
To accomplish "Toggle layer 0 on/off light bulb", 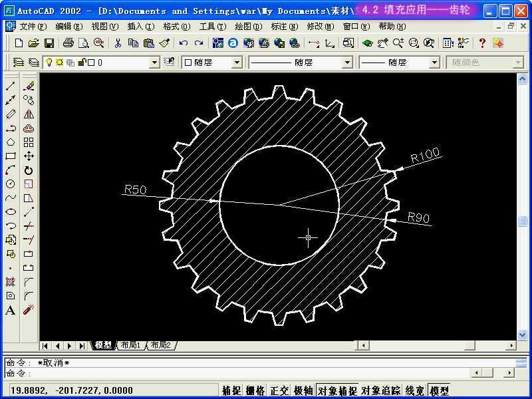I will click(49, 63).
